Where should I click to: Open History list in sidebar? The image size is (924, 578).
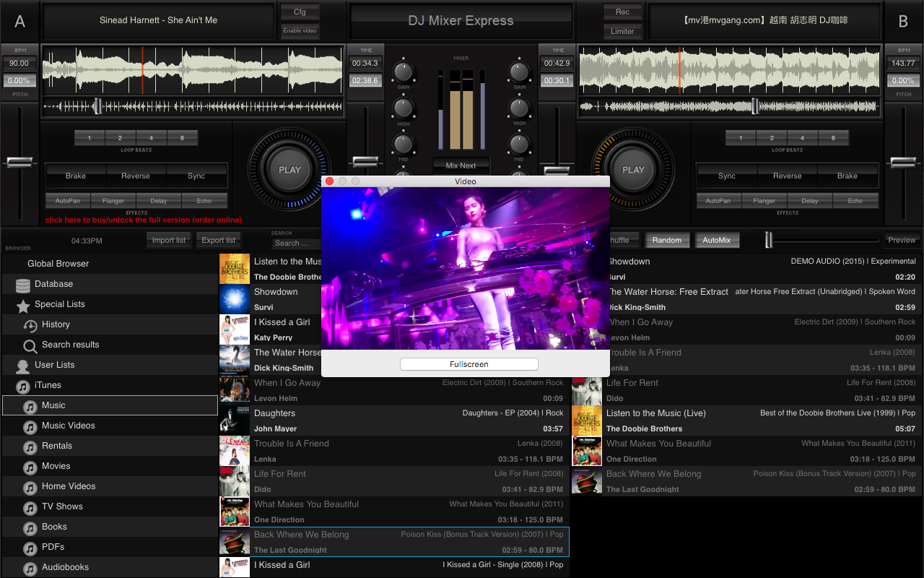coord(56,324)
